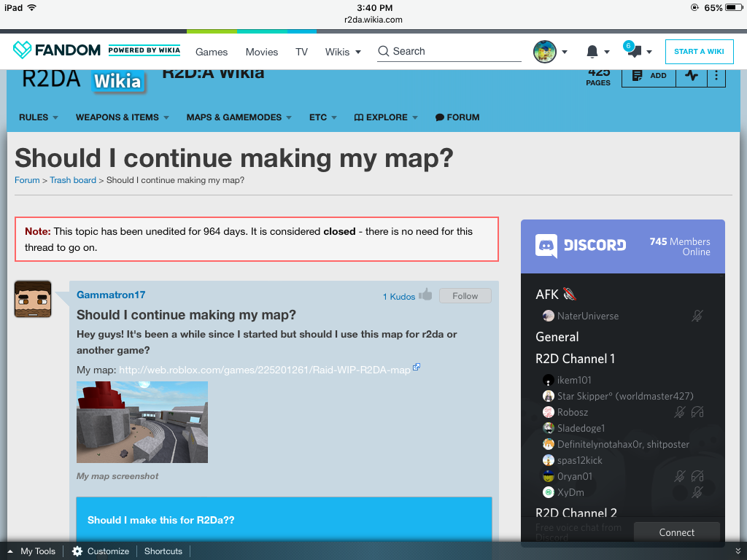Open the TV menu item
This screenshot has width=747, height=560.
(301, 52)
